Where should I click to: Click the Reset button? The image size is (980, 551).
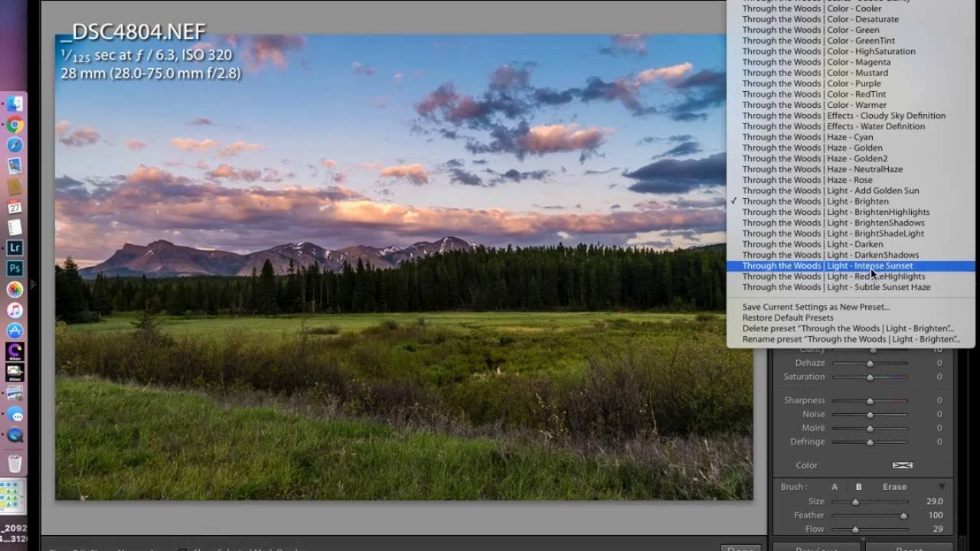pos(908,548)
